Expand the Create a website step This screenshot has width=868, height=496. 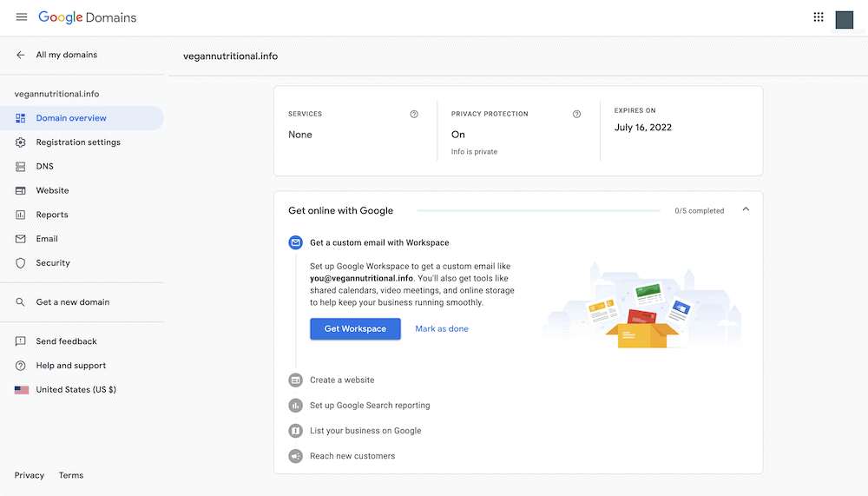point(342,380)
